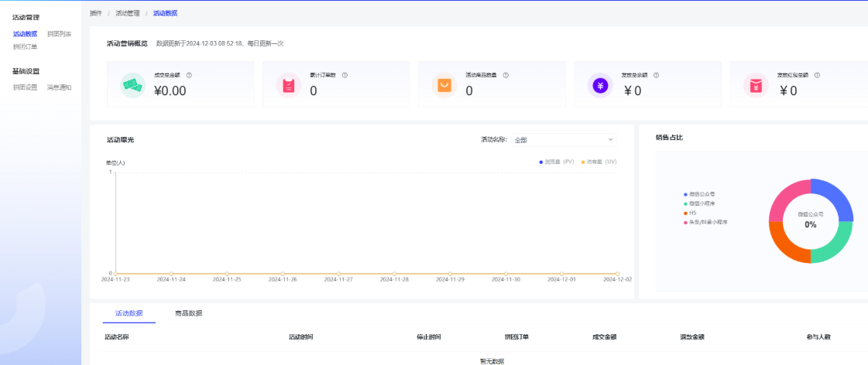
Task: Click the help icon beside 成交总金额
Action: 189,75
